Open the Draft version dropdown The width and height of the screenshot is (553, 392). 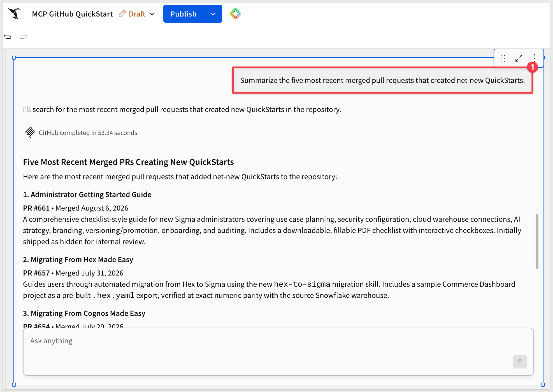pyautogui.click(x=152, y=14)
